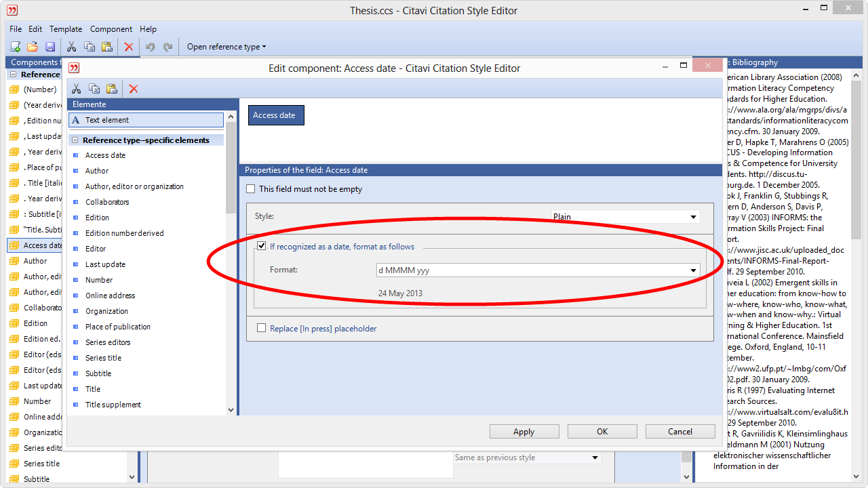Select the Author component in main window list

(35, 261)
